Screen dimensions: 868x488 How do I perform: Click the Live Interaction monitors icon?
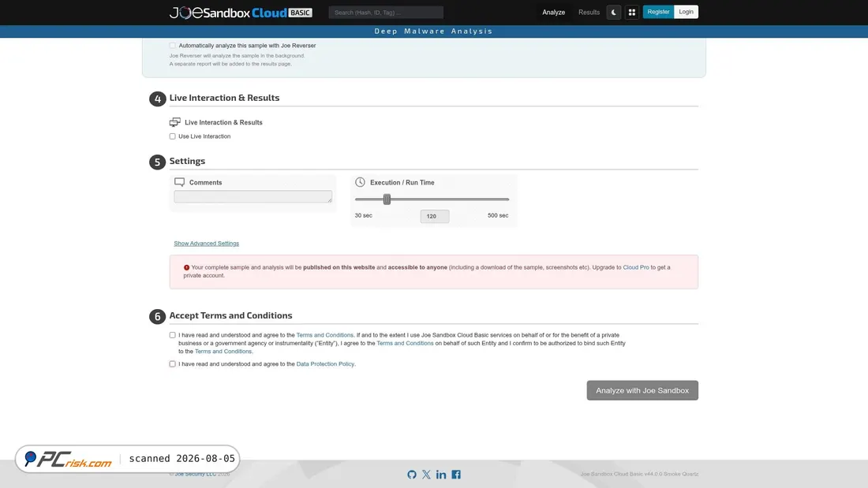(x=175, y=122)
